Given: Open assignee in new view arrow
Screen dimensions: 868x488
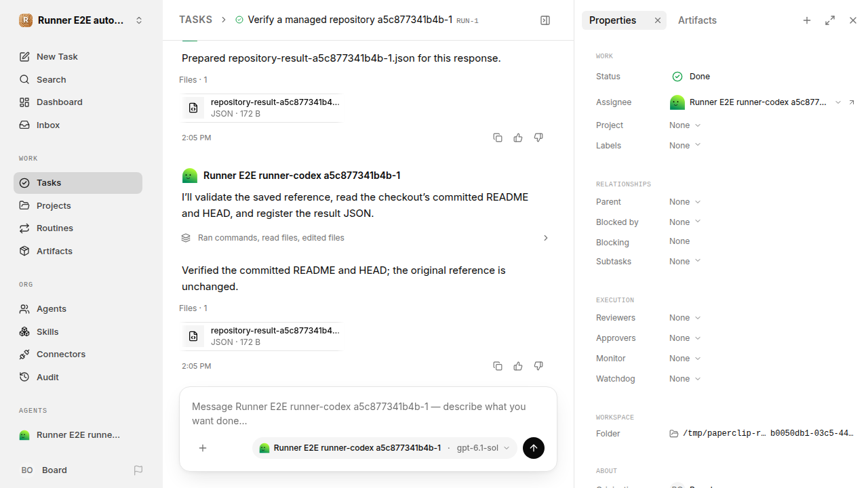Looking at the screenshot, I should [852, 102].
